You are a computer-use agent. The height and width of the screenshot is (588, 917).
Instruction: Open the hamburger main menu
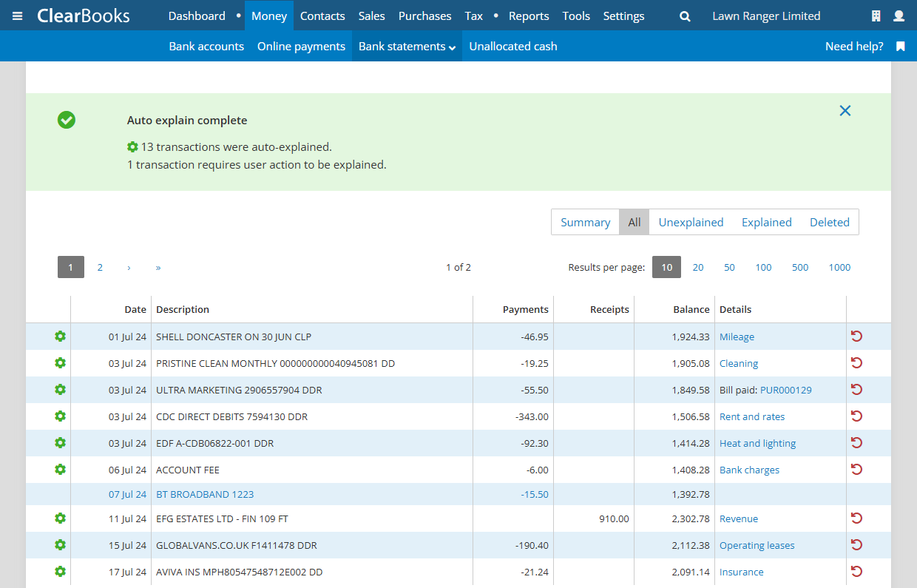click(x=18, y=16)
